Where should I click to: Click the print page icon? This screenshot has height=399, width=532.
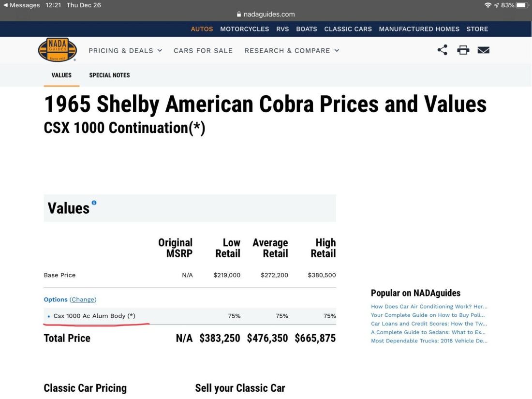(463, 50)
